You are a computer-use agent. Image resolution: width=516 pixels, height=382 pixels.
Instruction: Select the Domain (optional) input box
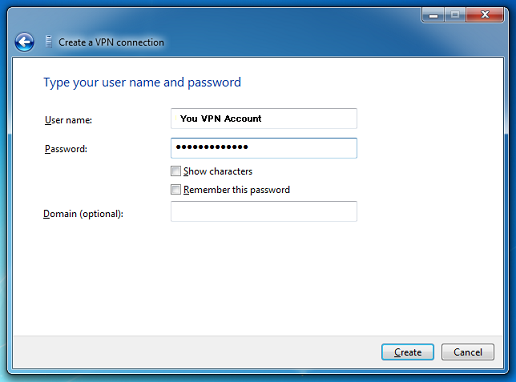264,211
